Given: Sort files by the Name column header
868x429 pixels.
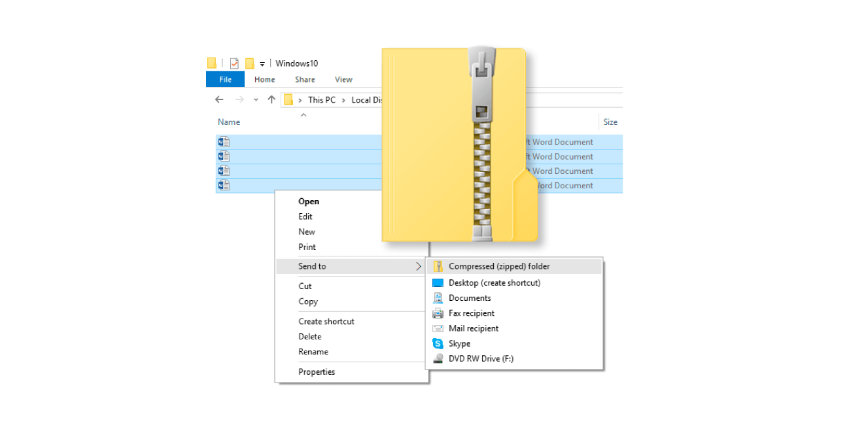Looking at the screenshot, I should tap(229, 122).
